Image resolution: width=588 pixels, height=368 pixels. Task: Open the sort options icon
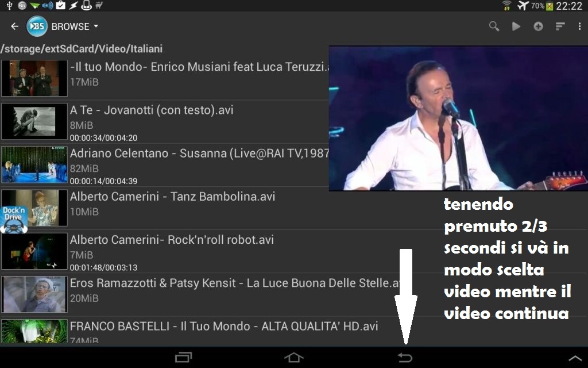point(560,26)
